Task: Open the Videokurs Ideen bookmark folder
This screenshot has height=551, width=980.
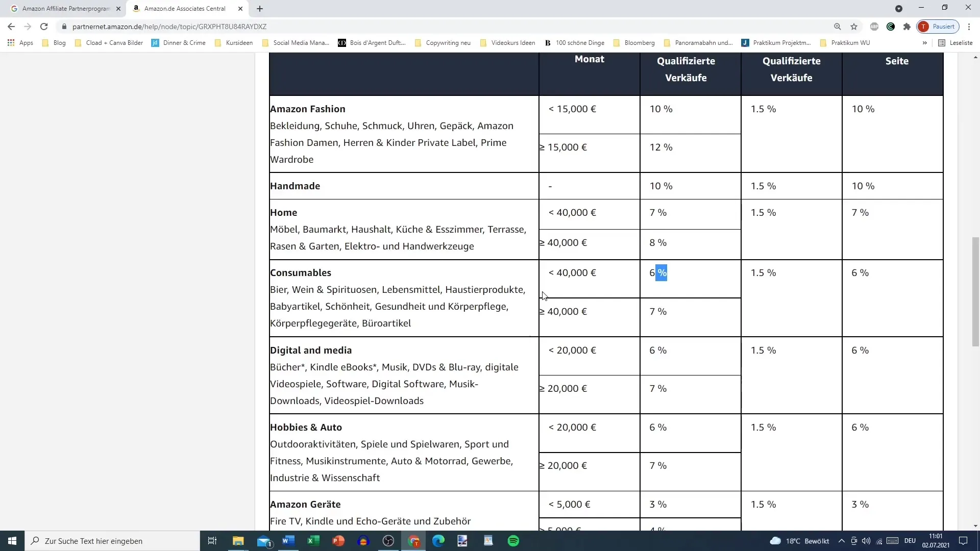Action: (507, 43)
